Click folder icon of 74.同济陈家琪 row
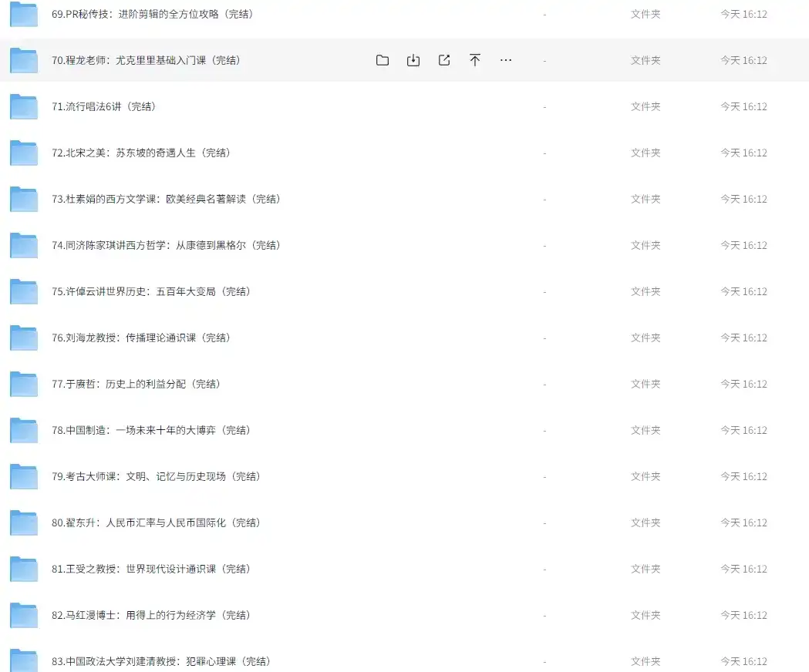809x672 pixels. coord(24,246)
